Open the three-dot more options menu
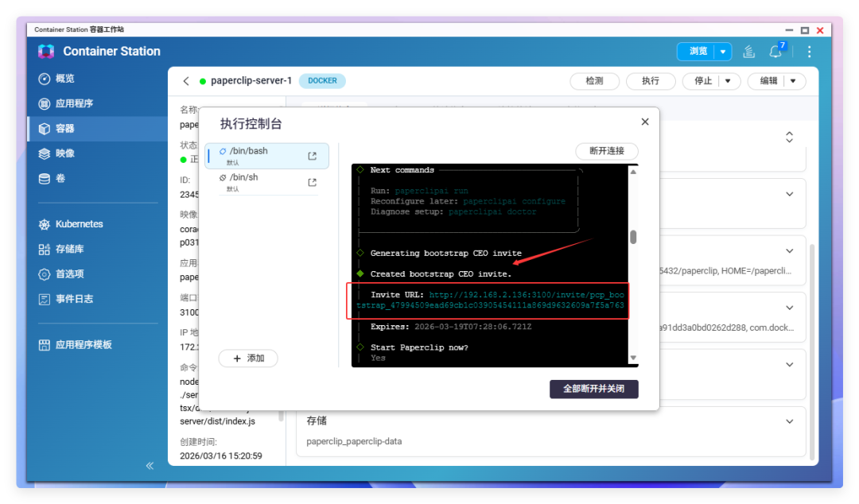859x504 pixels. click(809, 52)
